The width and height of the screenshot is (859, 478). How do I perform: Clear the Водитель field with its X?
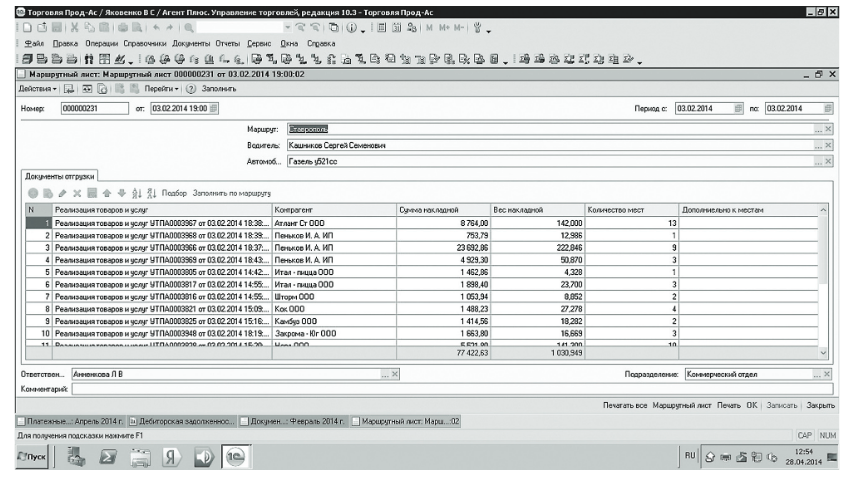click(x=828, y=145)
